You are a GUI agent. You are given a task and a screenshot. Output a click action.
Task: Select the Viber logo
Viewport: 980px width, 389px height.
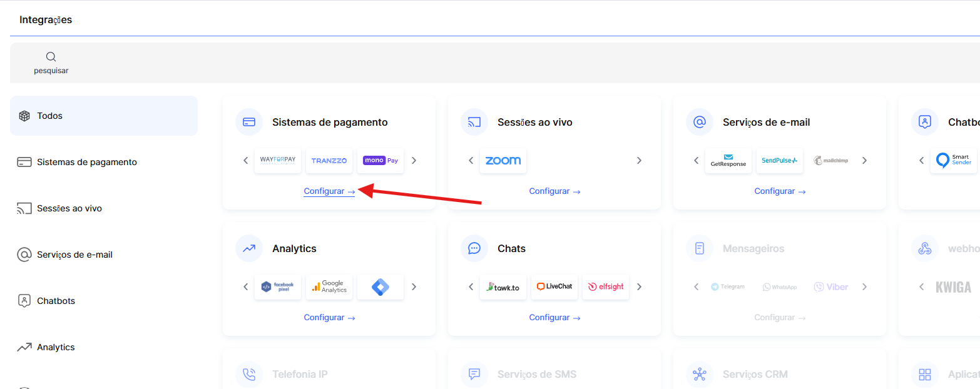tap(831, 287)
